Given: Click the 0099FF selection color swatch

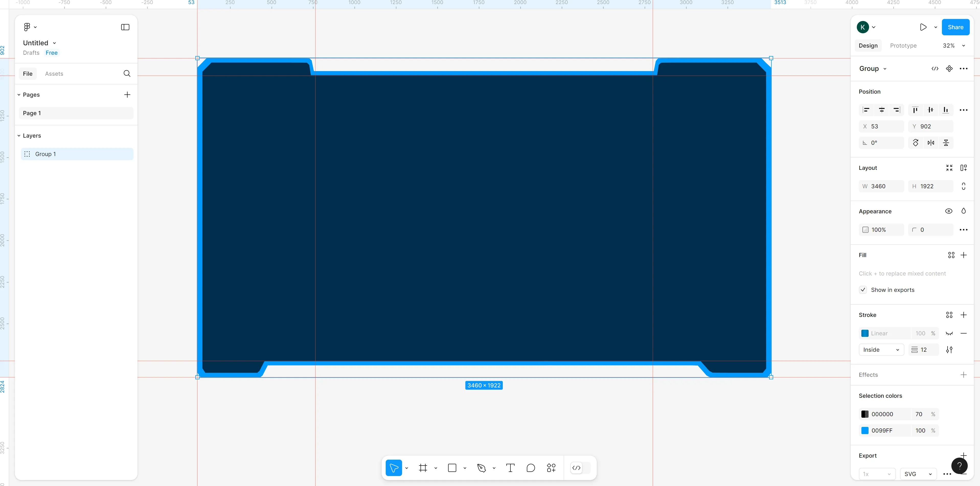Looking at the screenshot, I should pos(865,430).
